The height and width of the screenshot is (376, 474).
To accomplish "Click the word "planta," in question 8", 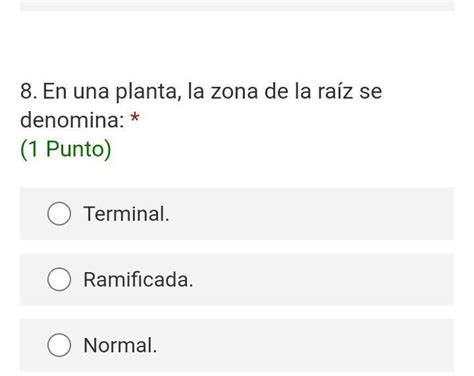I will point(149,92).
